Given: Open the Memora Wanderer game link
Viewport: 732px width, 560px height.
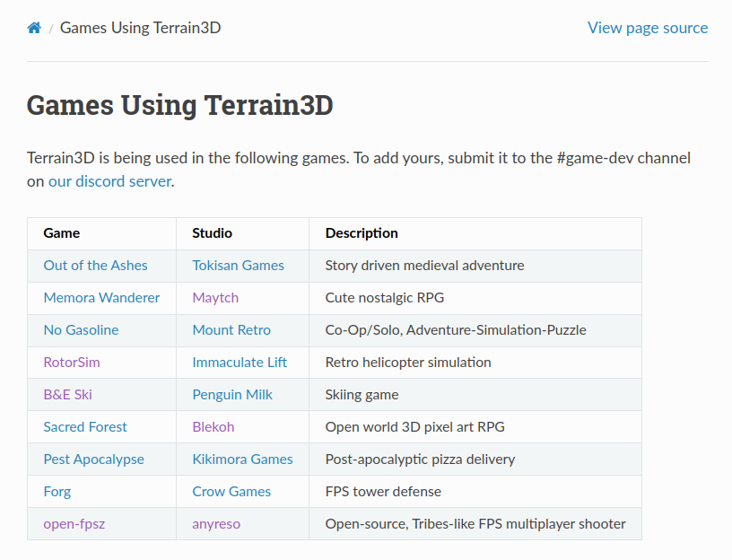Looking at the screenshot, I should click(101, 298).
